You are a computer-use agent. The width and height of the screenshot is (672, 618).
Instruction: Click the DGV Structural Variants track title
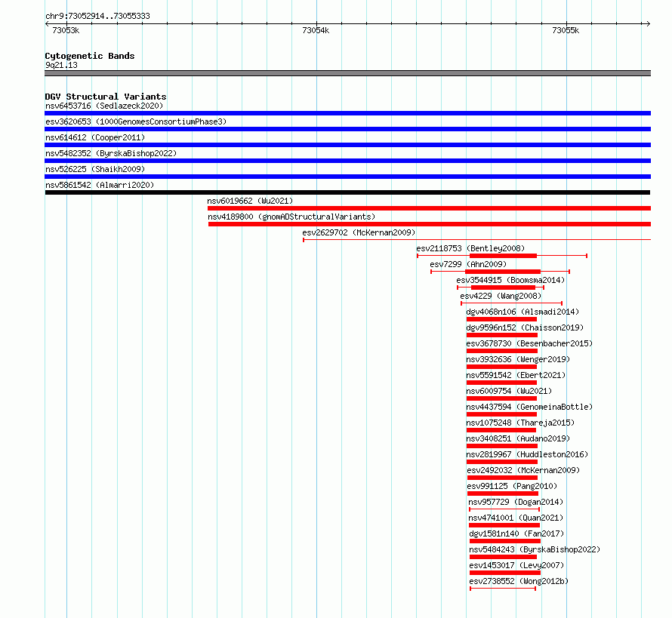[106, 97]
